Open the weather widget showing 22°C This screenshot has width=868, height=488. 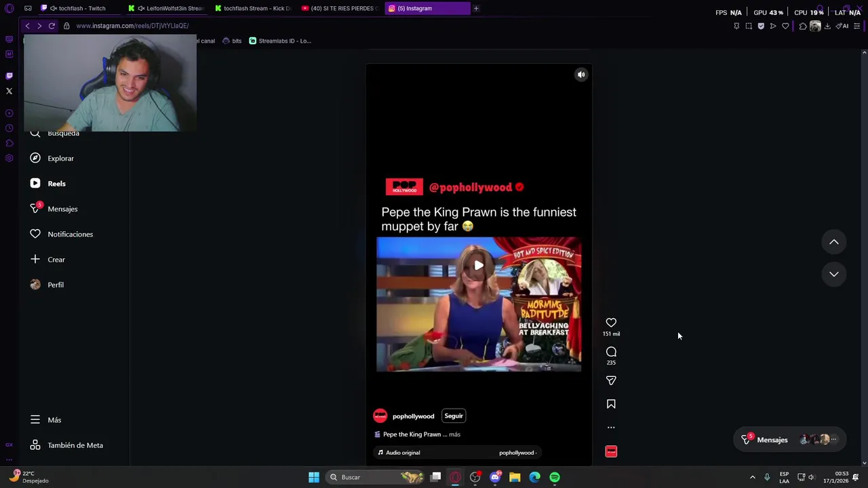[x=28, y=477]
